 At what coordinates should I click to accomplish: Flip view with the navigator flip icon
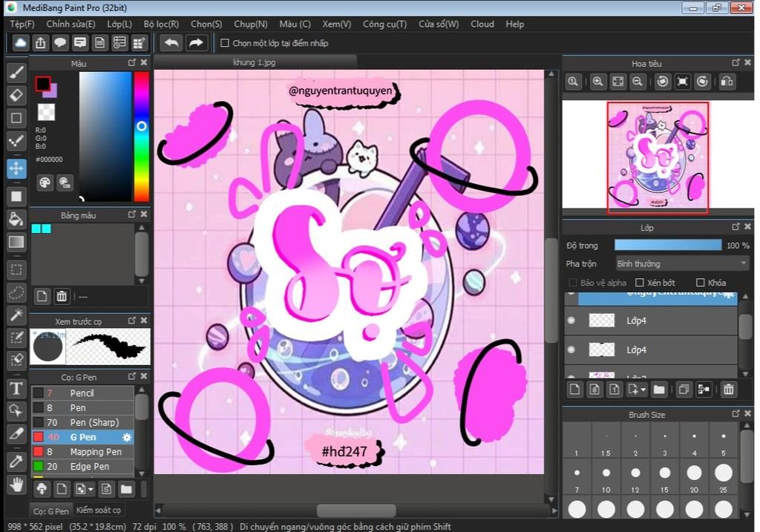(x=727, y=82)
